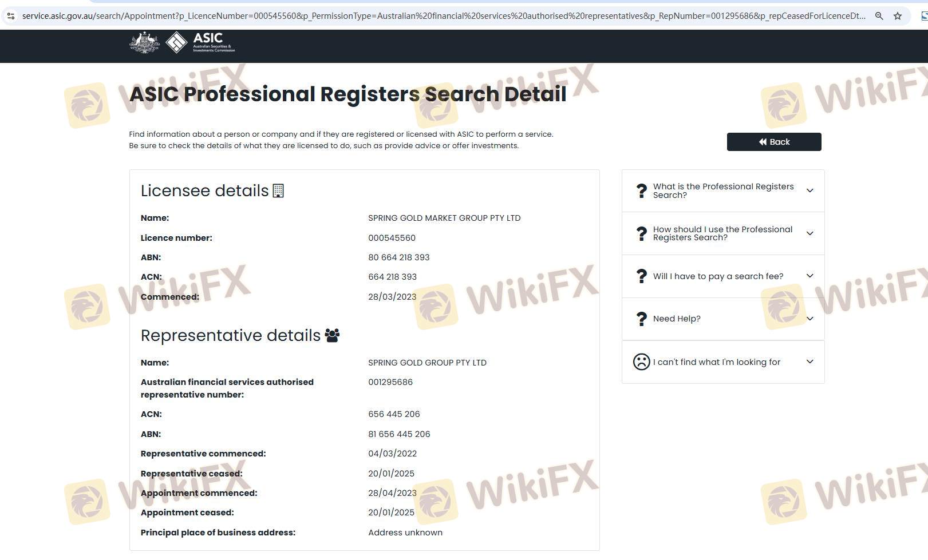Click the page title 'ASIC Professional Registers Search Detail'
The height and width of the screenshot is (560, 928).
[348, 94]
